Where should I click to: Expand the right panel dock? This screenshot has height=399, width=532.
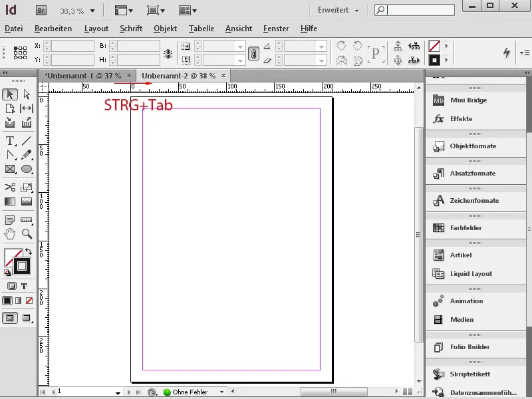(527, 72)
